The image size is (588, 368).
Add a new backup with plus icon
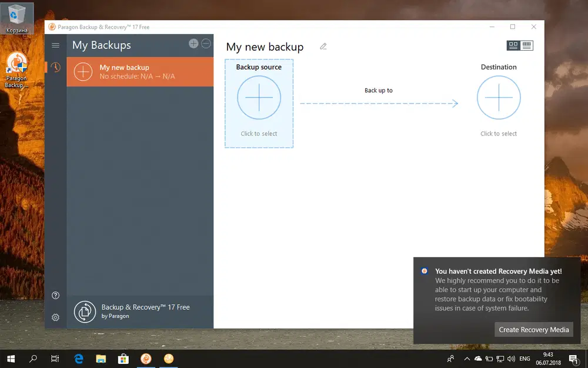coord(193,44)
